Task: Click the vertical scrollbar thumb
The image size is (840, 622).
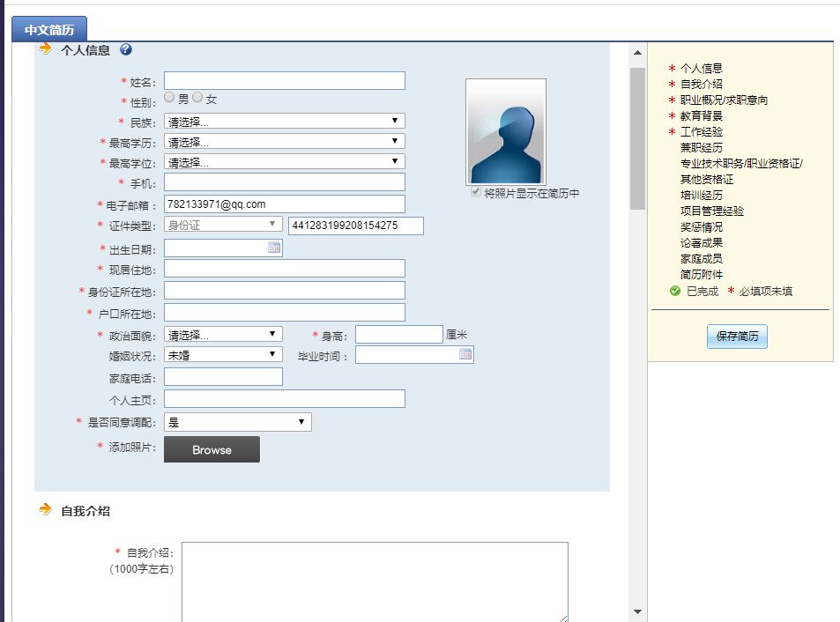Action: (637, 138)
